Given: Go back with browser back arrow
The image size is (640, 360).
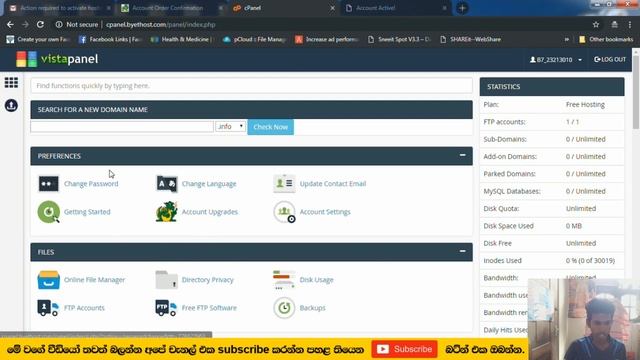Looking at the screenshot, I should pyautogui.click(x=10, y=24).
